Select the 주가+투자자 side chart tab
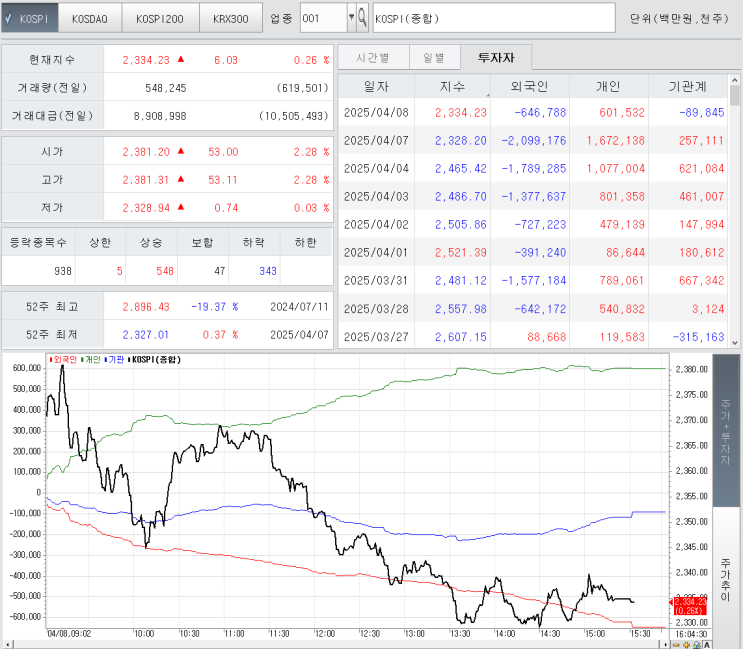743x649 pixels. tap(725, 431)
